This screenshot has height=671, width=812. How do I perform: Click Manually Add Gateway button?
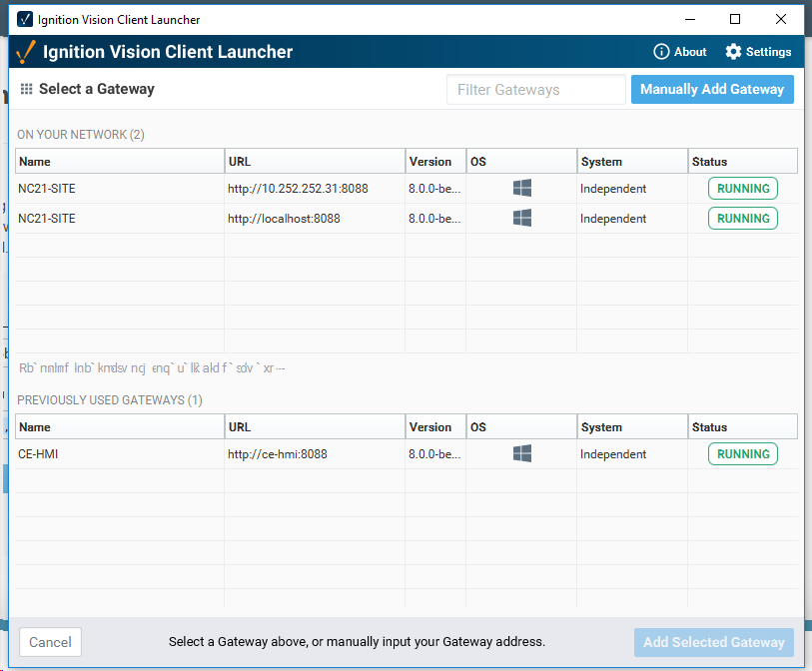coord(712,89)
